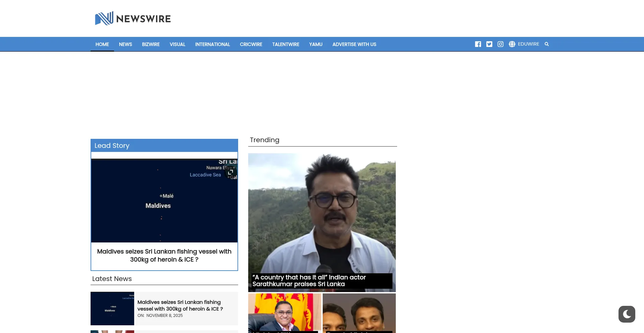
Task: Open the search magnifier icon
Action: 547,44
